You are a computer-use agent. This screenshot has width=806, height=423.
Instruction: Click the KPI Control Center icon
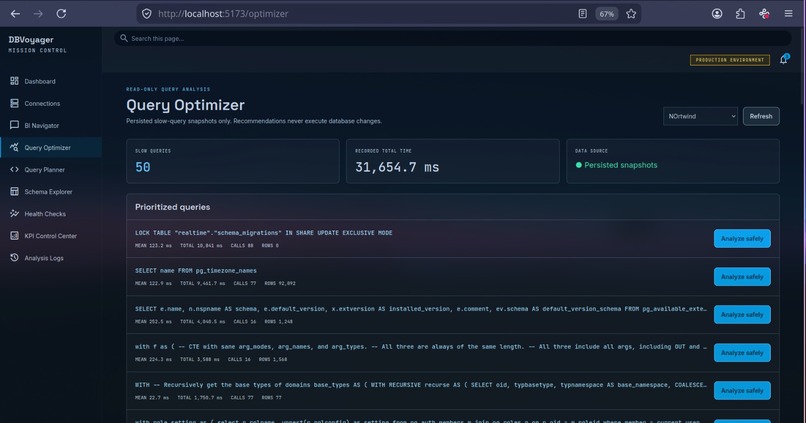pyautogui.click(x=14, y=235)
